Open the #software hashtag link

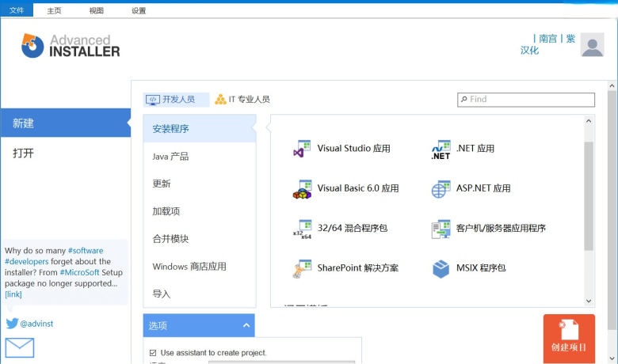86,251
